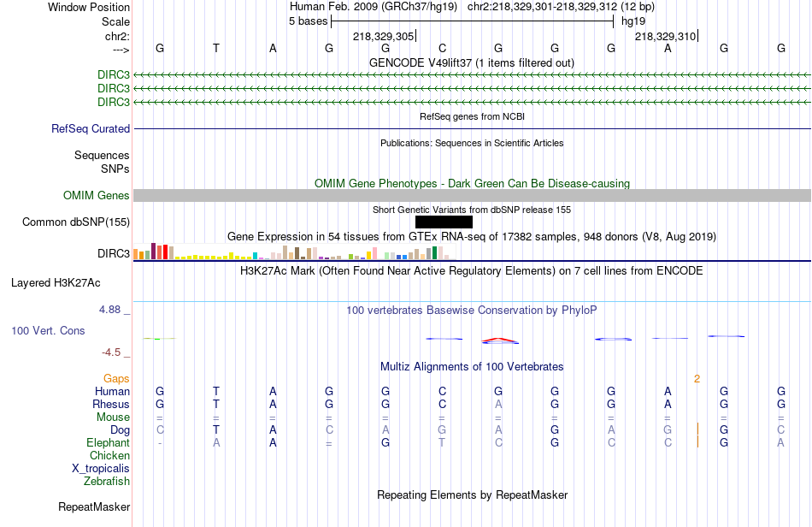The image size is (812, 527).
Task: Click the genome position header chr2:218,329,301-218,329,312
Action: pos(561,7)
